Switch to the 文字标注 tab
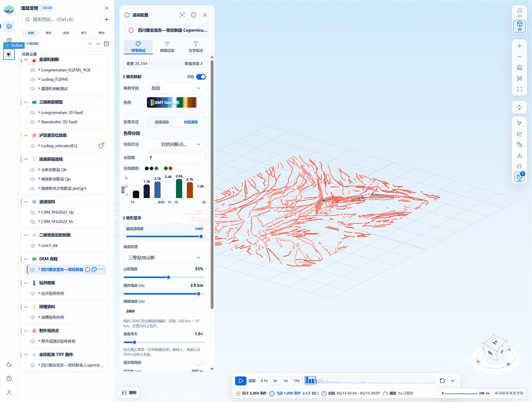This screenshot has width=532, height=402. click(x=196, y=47)
